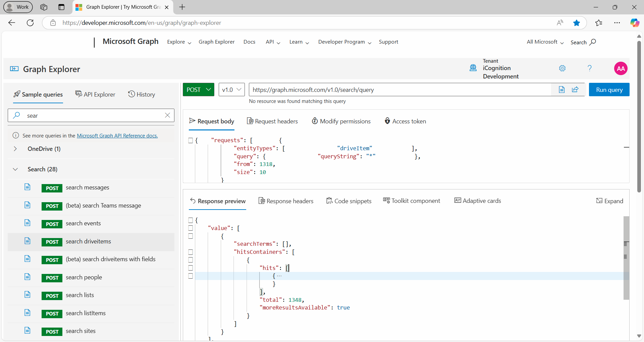Toggle fold box beside "hits" line
The width and height of the screenshot is (644, 342).
pyautogui.click(x=191, y=268)
